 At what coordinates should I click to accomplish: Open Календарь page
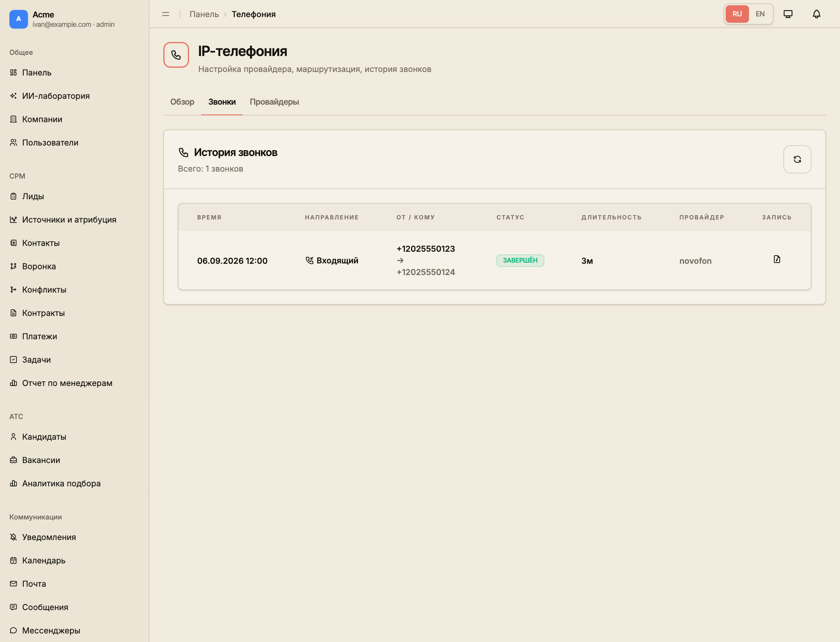point(74,561)
